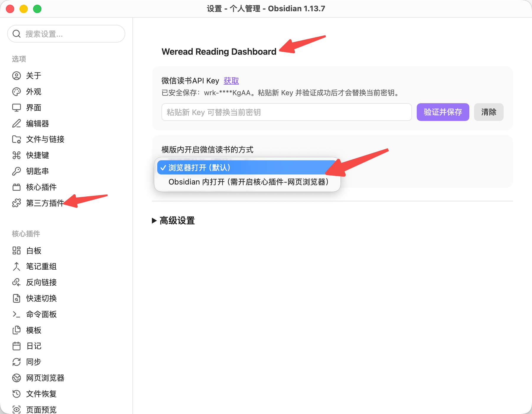Click the 同步 refresh icon

coord(17,362)
